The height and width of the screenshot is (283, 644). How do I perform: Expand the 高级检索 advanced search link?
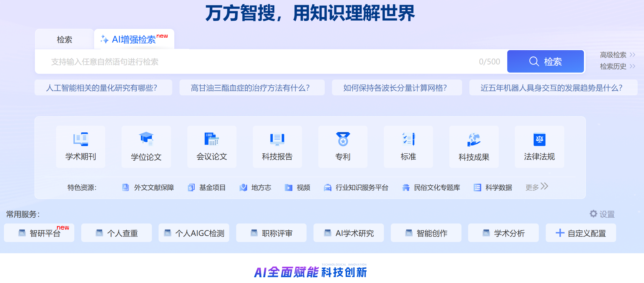(617, 55)
